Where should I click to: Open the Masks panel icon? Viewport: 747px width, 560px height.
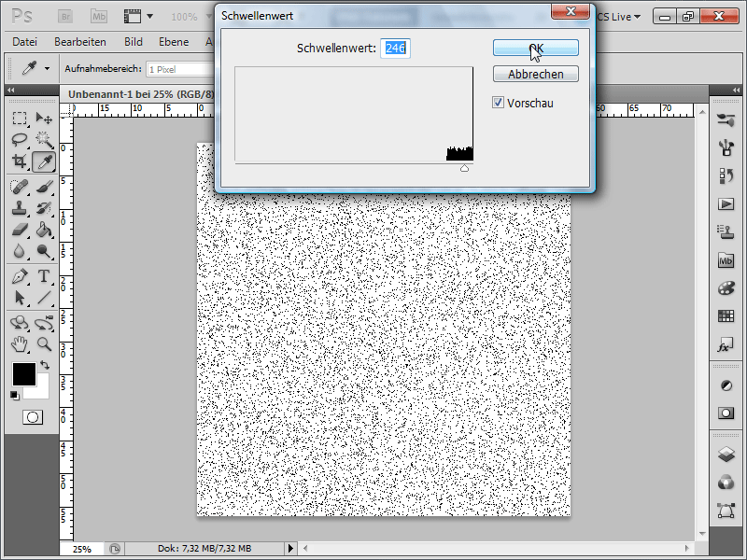pos(726,413)
